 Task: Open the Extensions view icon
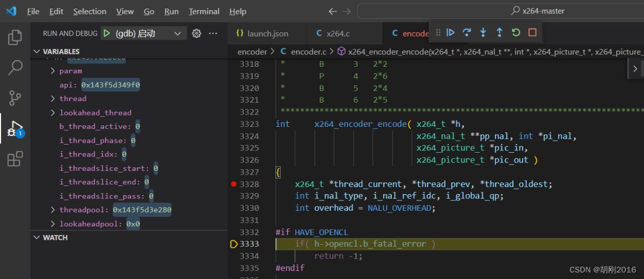pyautogui.click(x=15, y=159)
